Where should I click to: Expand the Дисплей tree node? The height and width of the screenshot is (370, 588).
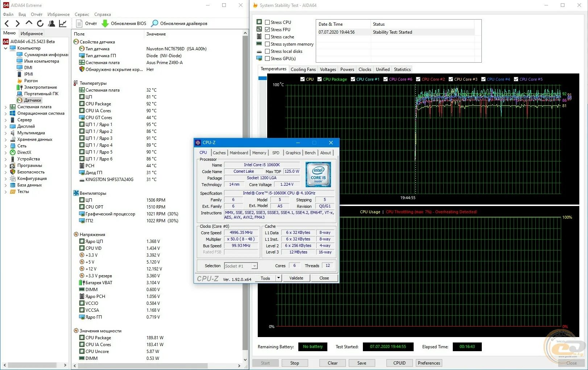click(5, 126)
